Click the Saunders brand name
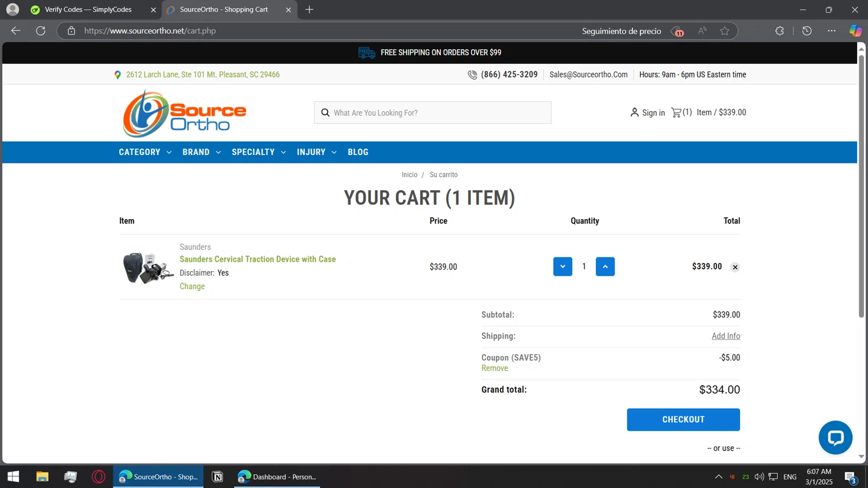Screen dimensions: 868x488 coord(195,247)
